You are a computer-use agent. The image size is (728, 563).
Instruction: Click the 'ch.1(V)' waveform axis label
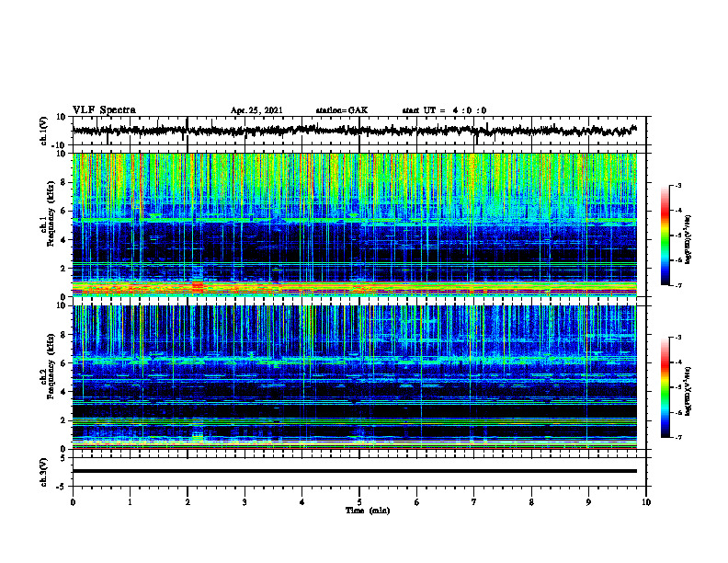tap(43, 131)
